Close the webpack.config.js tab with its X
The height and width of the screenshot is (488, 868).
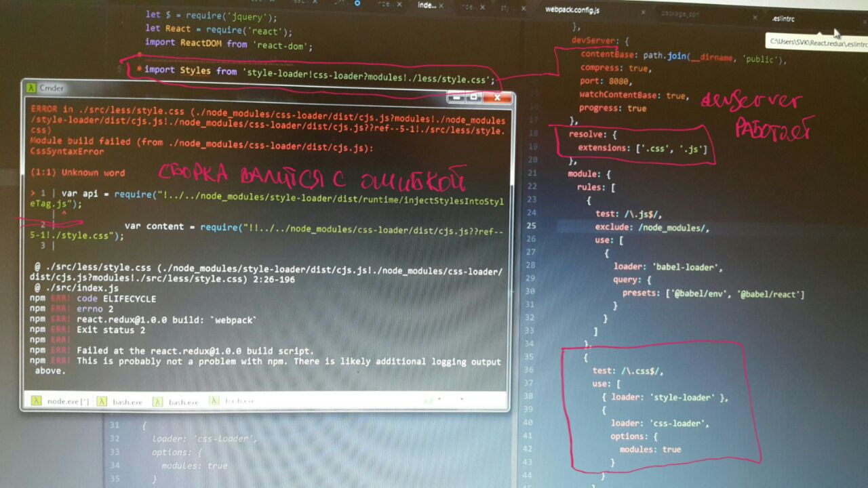(643, 12)
